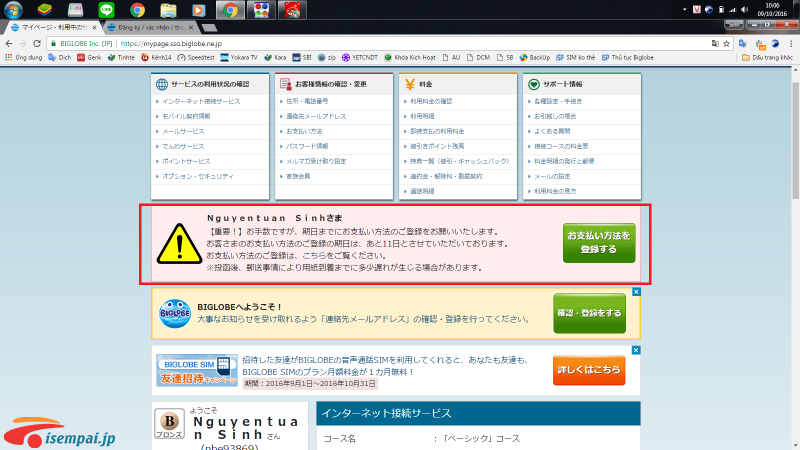
Task: Open Chrome's three-dot menu
Action: tap(791, 43)
